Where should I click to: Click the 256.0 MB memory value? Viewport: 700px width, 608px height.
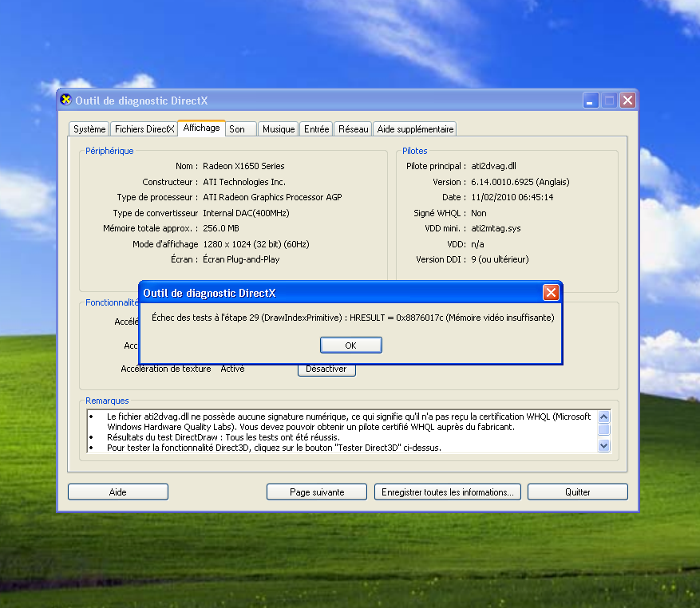coord(221,228)
